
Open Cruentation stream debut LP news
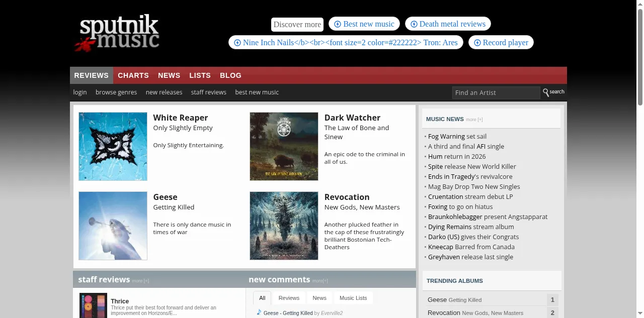click(x=470, y=196)
